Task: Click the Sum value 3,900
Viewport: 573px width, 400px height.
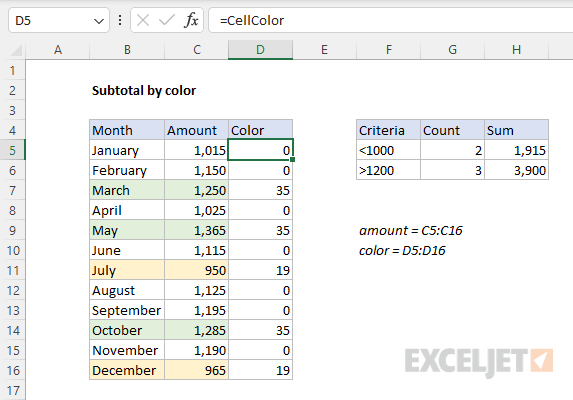Action: [516, 170]
